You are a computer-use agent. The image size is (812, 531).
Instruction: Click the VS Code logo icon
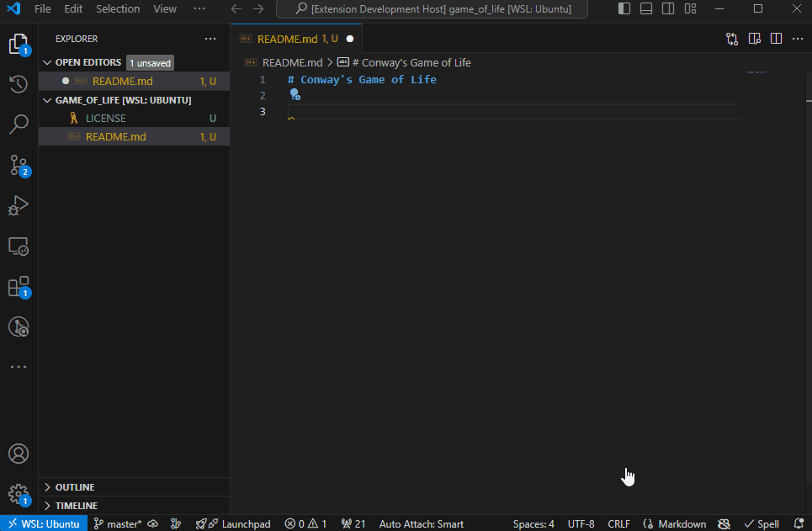[13, 8]
